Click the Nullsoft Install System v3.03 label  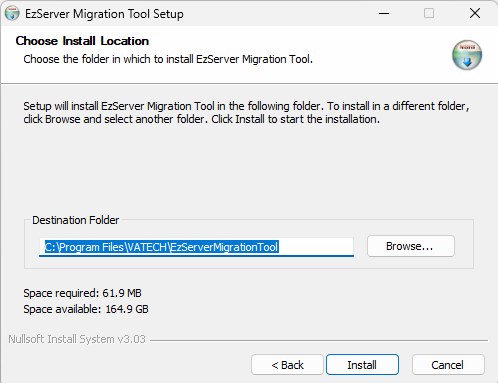coord(77,339)
